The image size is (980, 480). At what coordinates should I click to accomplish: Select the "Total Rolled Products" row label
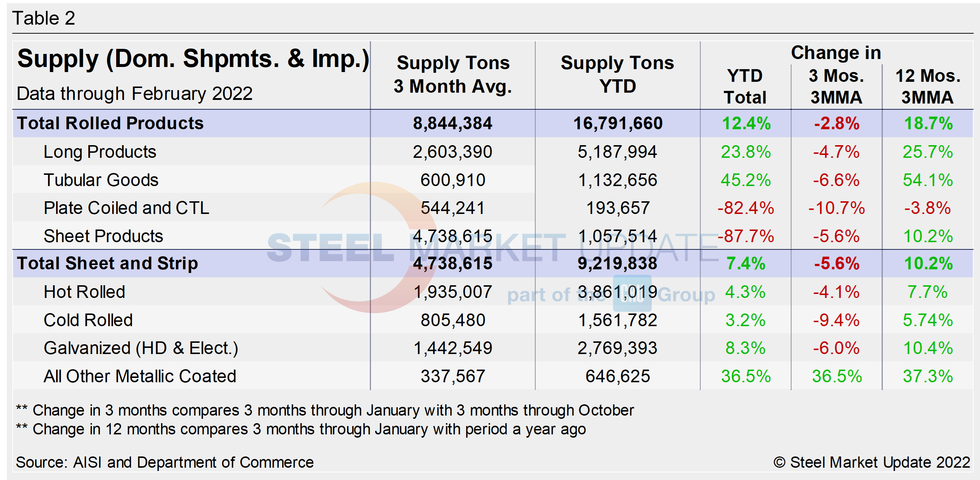[x=110, y=123]
